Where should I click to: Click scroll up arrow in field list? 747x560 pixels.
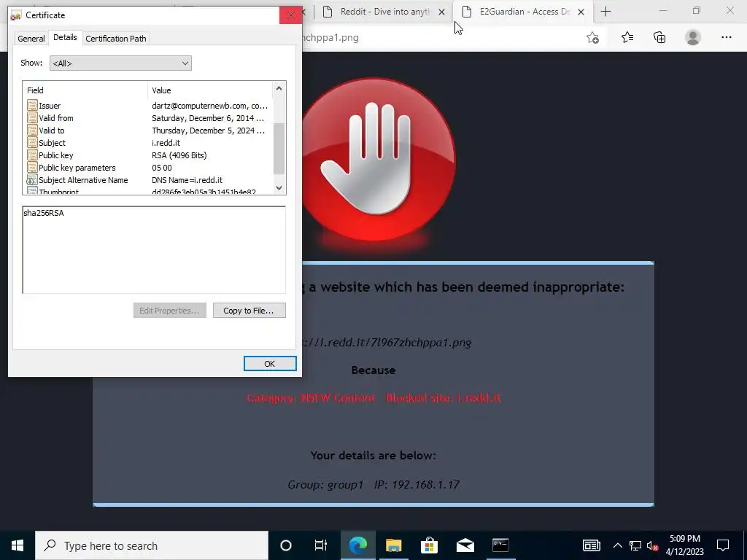click(x=279, y=88)
